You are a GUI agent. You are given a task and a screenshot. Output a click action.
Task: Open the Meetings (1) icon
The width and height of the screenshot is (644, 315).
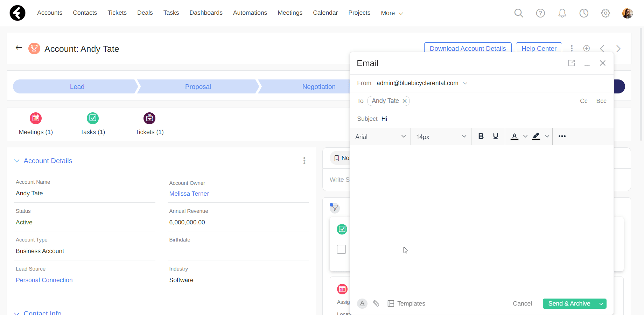36,118
